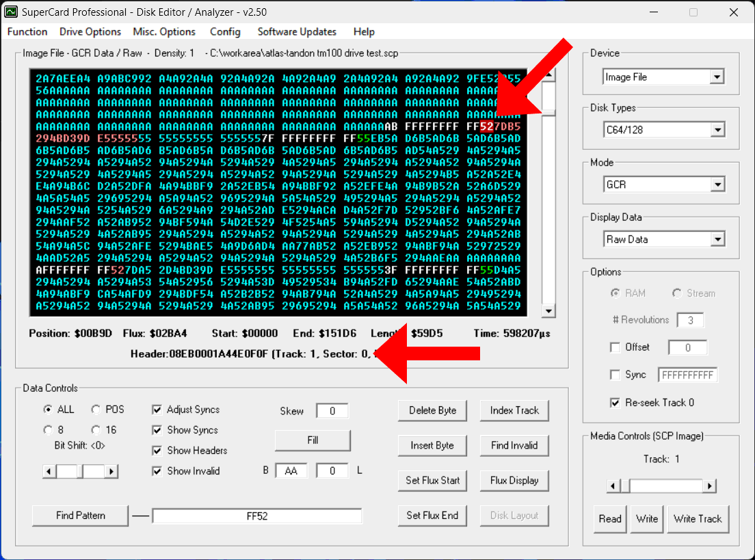
Task: Click the Offset value input field
Action: (x=687, y=347)
